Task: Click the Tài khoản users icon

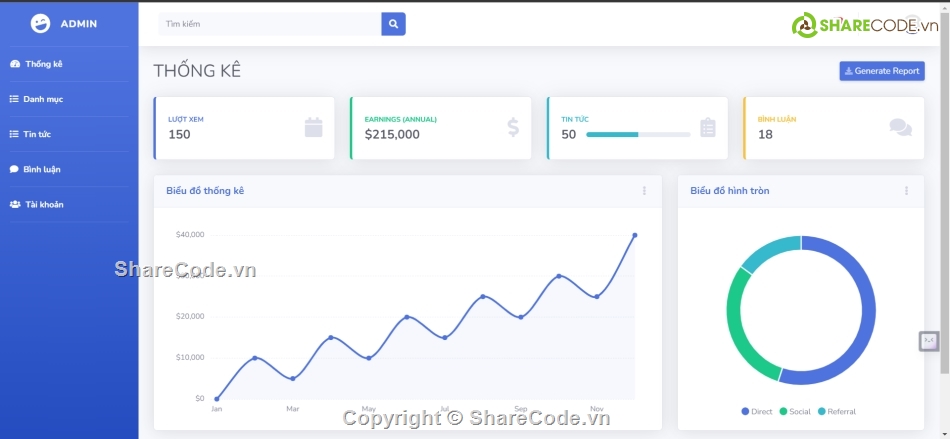Action: coord(15,205)
